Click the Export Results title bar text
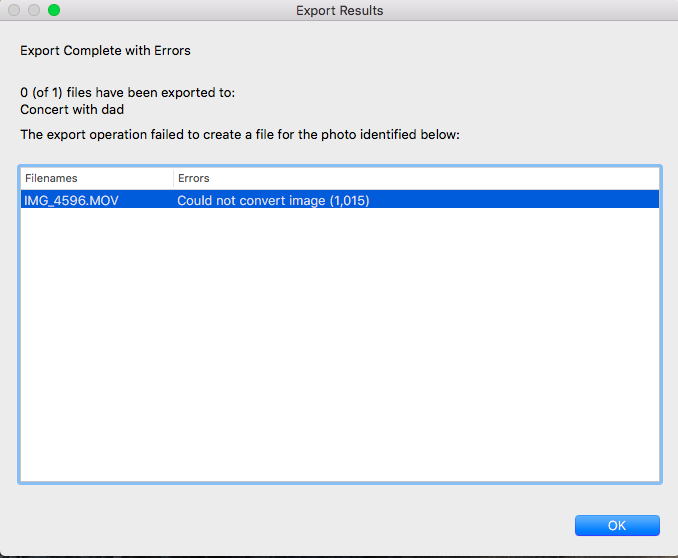This screenshot has width=678, height=558. (x=339, y=11)
